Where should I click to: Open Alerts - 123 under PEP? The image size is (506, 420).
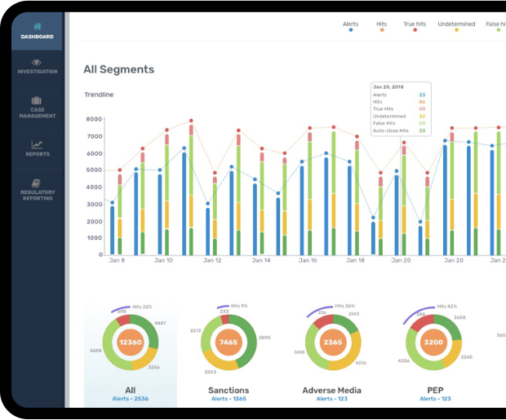(x=435, y=399)
